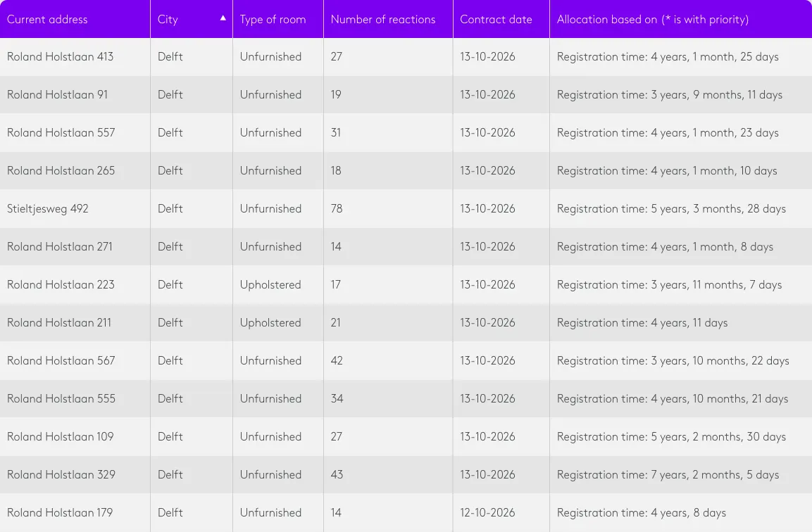The height and width of the screenshot is (532, 812).
Task: Select the address Roland Holstlaan 557
Action: tap(61, 132)
